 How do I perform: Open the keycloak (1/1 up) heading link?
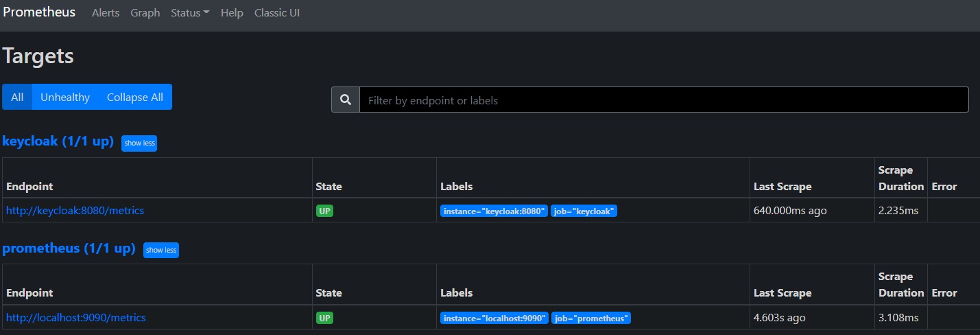coord(58,141)
